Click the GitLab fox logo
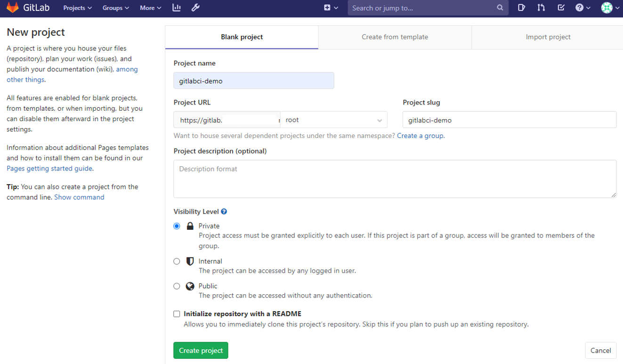The height and width of the screenshot is (364, 623). (13, 8)
